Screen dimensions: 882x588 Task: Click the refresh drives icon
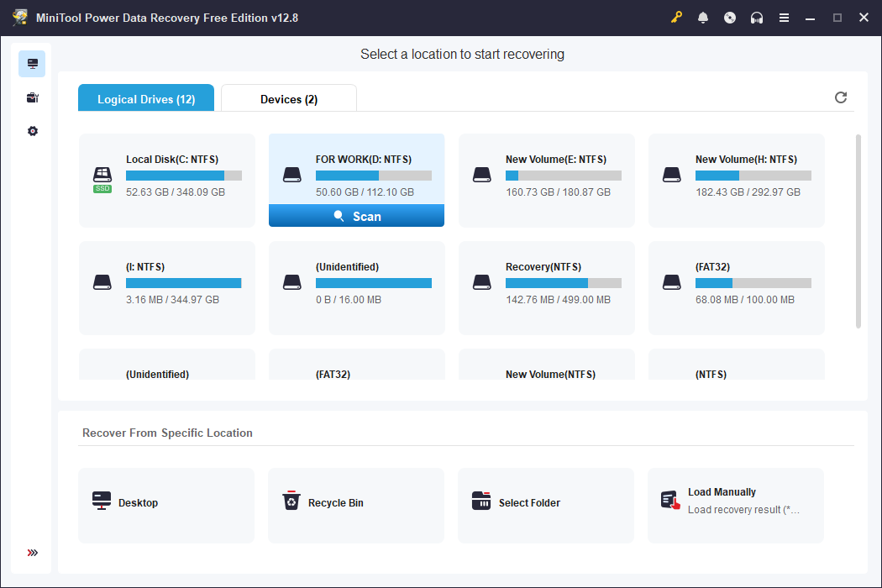(x=841, y=97)
